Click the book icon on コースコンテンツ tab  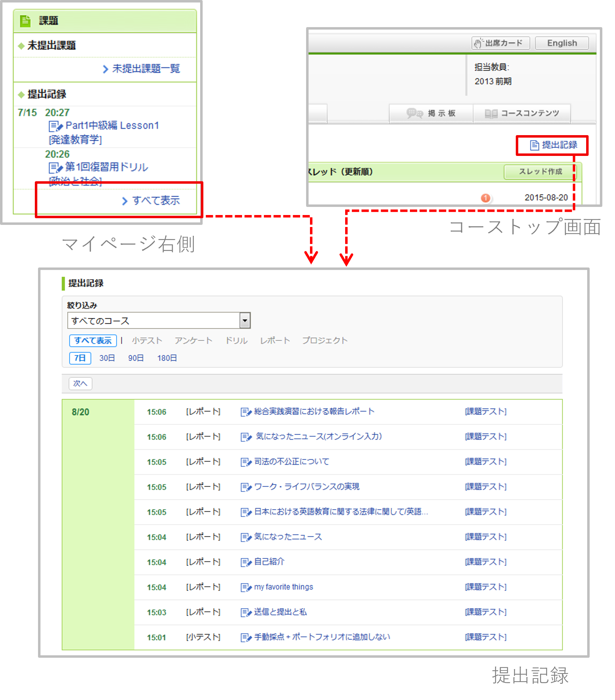(x=491, y=113)
